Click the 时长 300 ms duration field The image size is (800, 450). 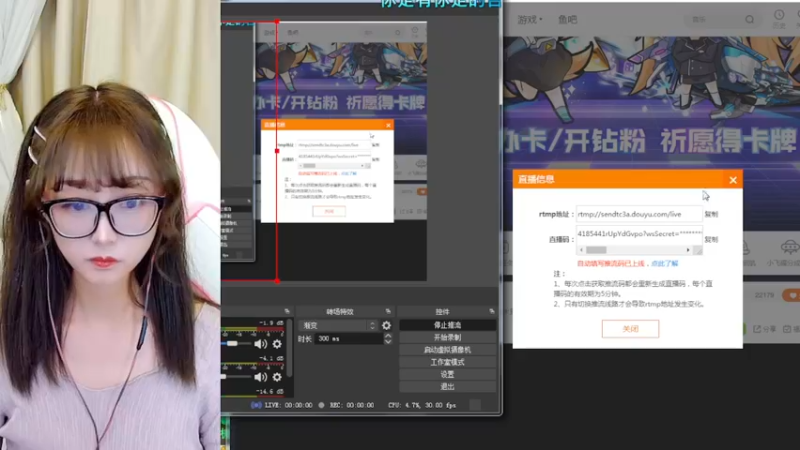click(348, 339)
